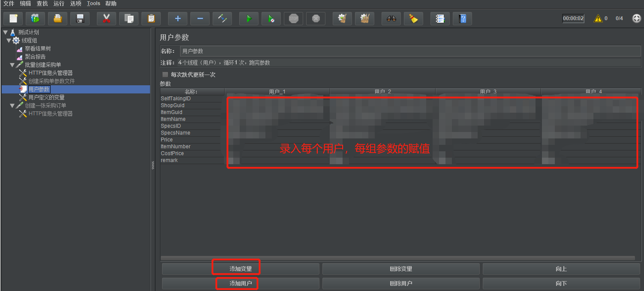Click the ShopGuid row name
The image size is (644, 291).
click(173, 105)
